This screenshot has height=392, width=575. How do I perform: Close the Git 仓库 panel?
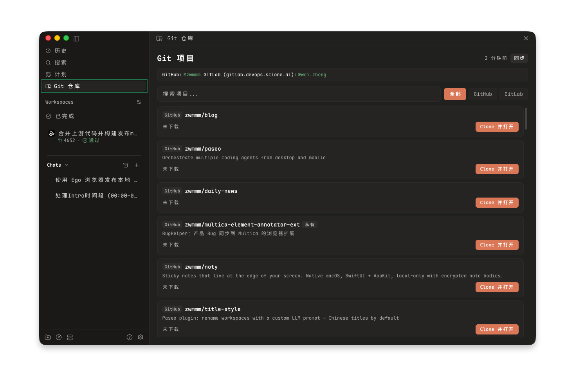526,38
